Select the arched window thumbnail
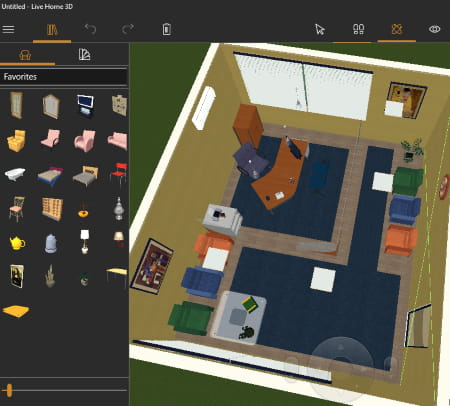This screenshot has width=450, height=406. point(51,106)
